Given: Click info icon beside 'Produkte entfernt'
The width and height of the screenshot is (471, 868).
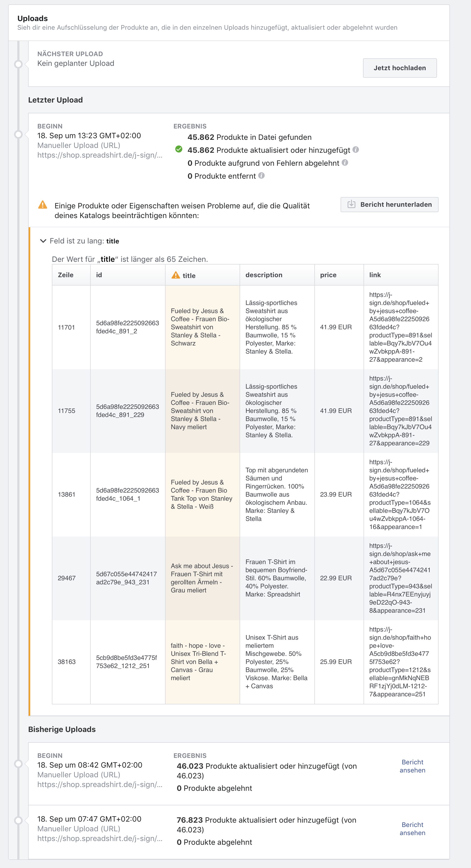Looking at the screenshot, I should 261,175.
